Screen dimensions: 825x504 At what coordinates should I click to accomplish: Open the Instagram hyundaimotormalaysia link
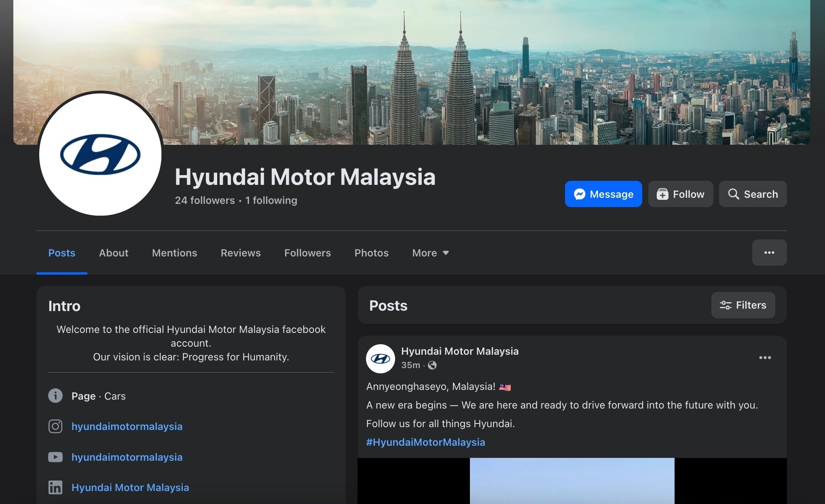[127, 426]
